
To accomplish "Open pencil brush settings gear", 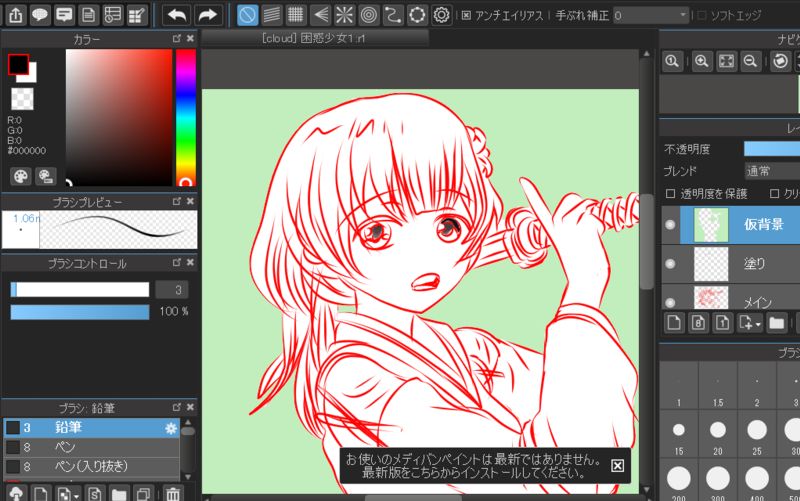I will (x=171, y=429).
